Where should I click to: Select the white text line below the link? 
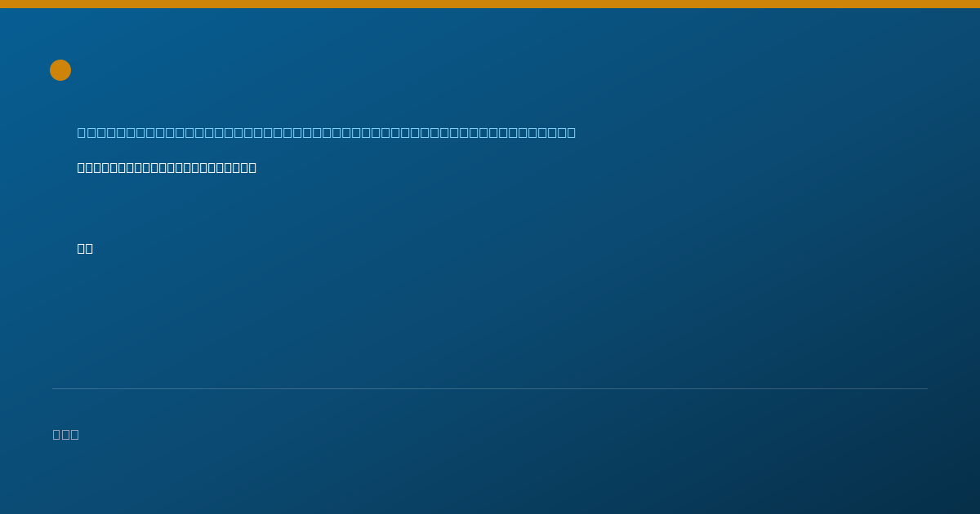point(167,167)
